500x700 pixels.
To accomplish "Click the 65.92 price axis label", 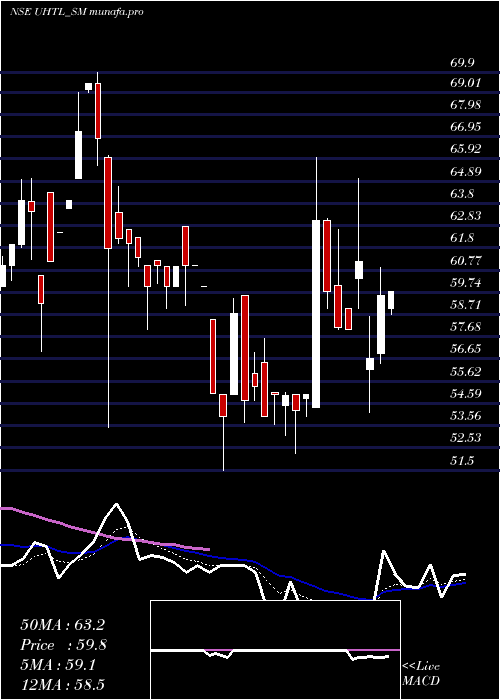I will click(465, 149).
